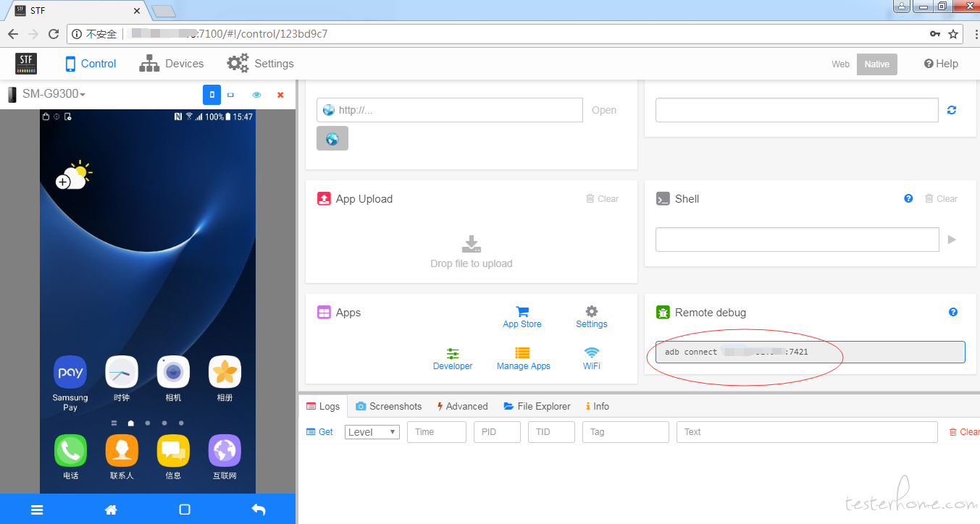
Task: Click the App Upload Clear button
Action: [602, 199]
